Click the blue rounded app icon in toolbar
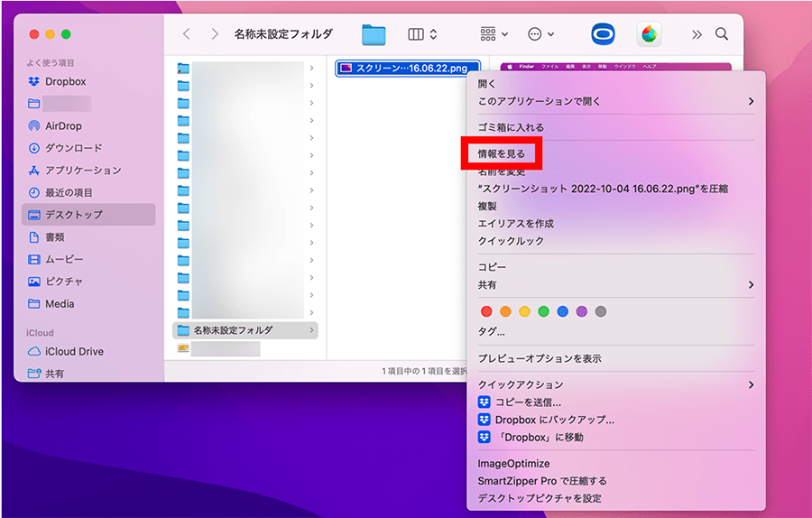 (602, 34)
